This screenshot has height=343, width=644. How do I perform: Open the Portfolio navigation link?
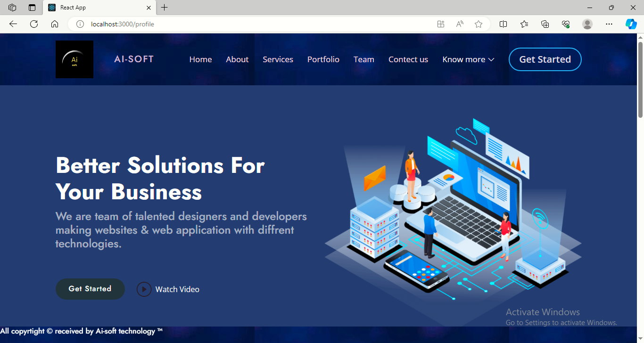[x=323, y=59]
